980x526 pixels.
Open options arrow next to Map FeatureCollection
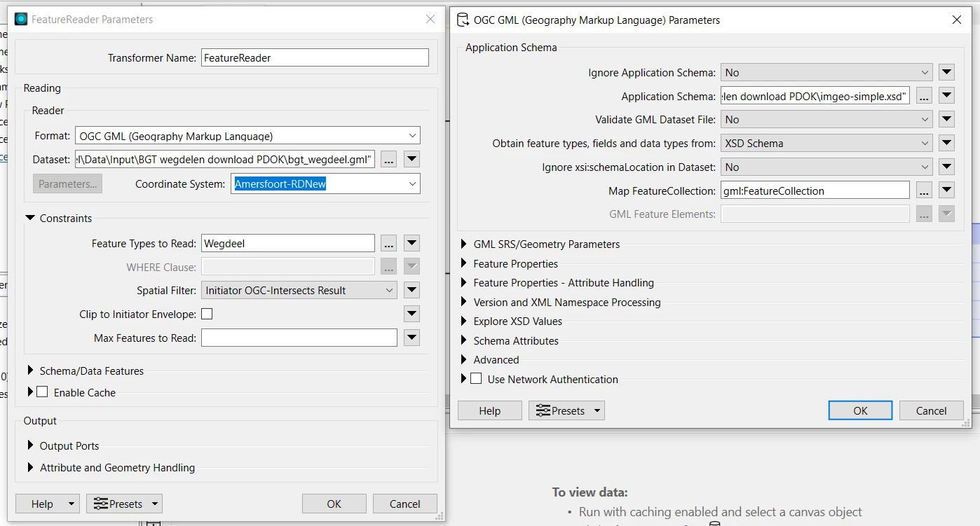(947, 191)
